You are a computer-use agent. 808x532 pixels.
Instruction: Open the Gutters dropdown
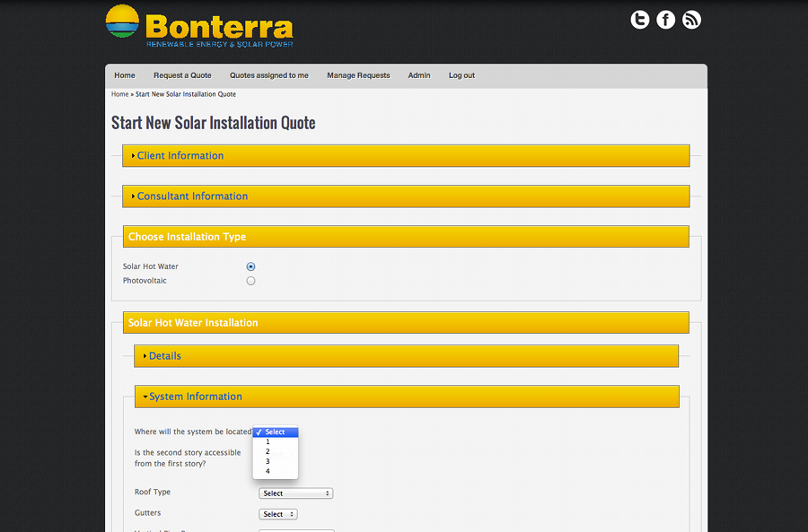coord(278,514)
